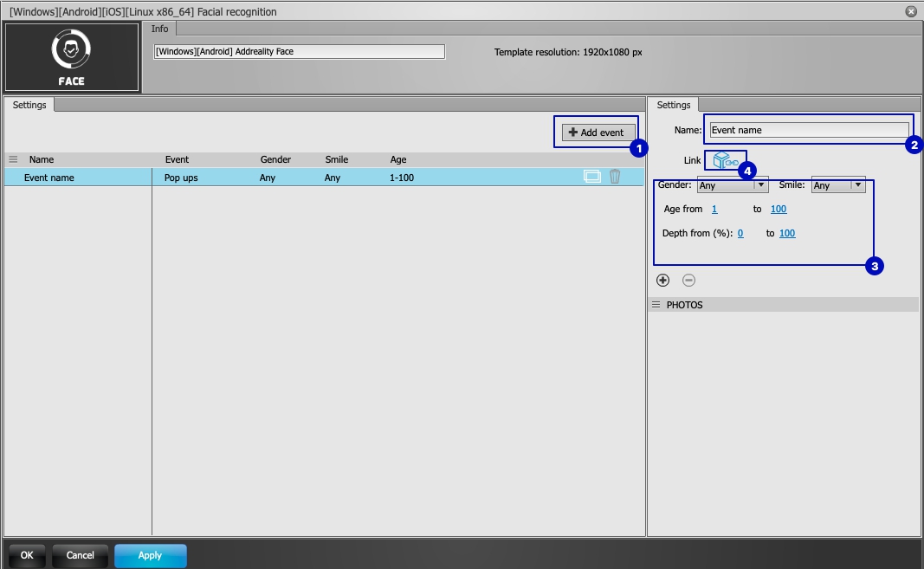Focus the Event name input field
The image size is (924, 569).
tap(809, 130)
